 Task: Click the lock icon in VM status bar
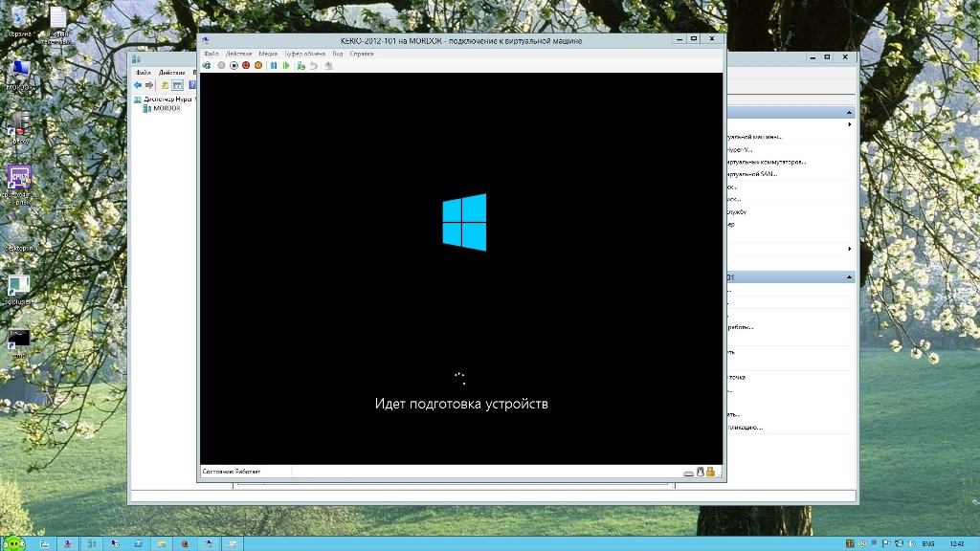[x=711, y=472]
